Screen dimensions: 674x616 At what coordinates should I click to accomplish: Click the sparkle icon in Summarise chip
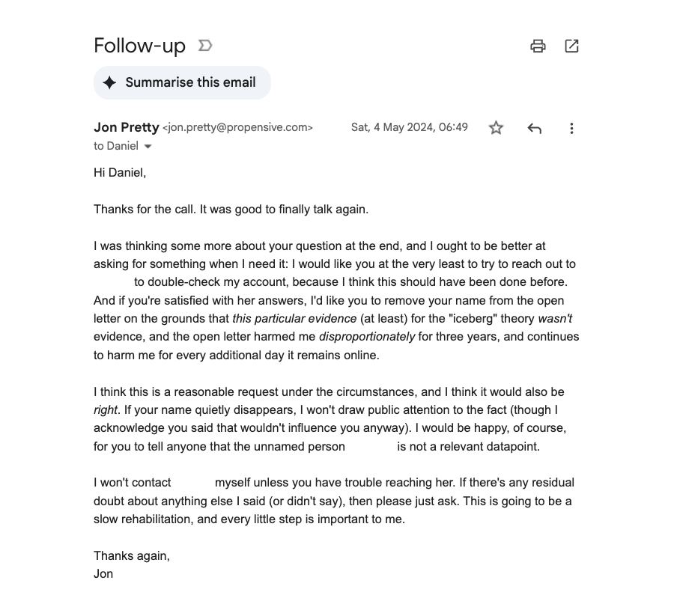tap(110, 82)
